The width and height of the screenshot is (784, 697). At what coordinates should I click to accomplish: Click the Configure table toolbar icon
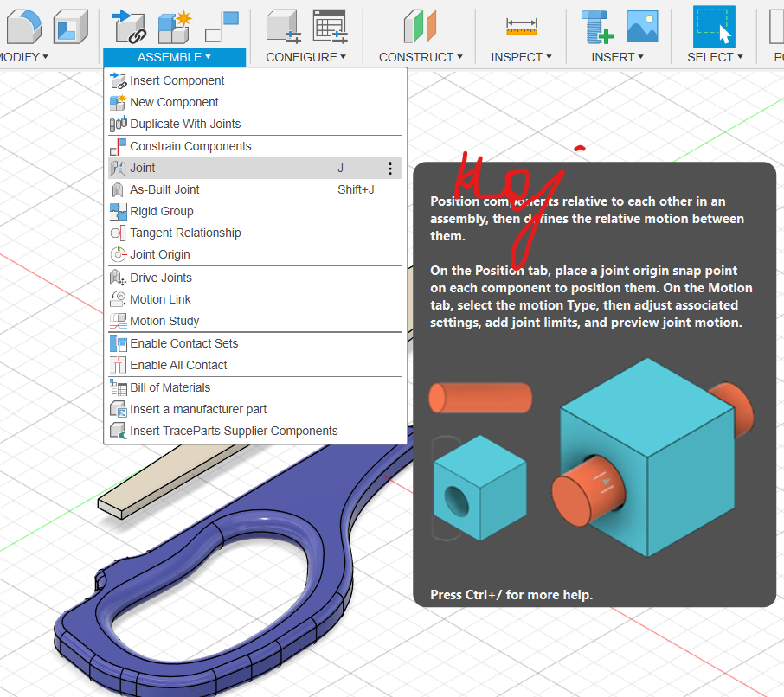329,26
